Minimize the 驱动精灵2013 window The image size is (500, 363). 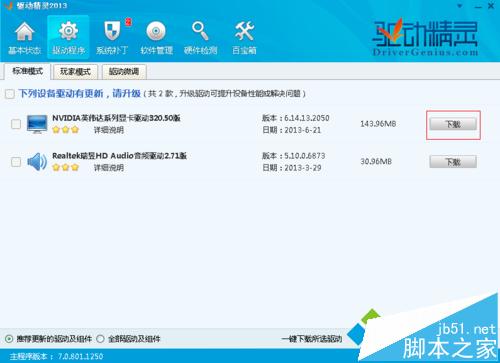[478, 6]
